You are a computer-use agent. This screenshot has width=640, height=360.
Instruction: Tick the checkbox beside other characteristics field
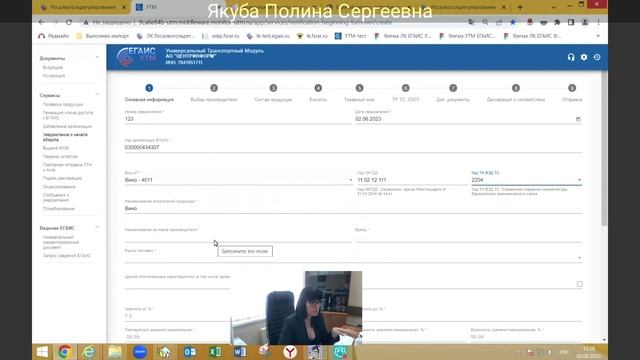[x=580, y=284]
